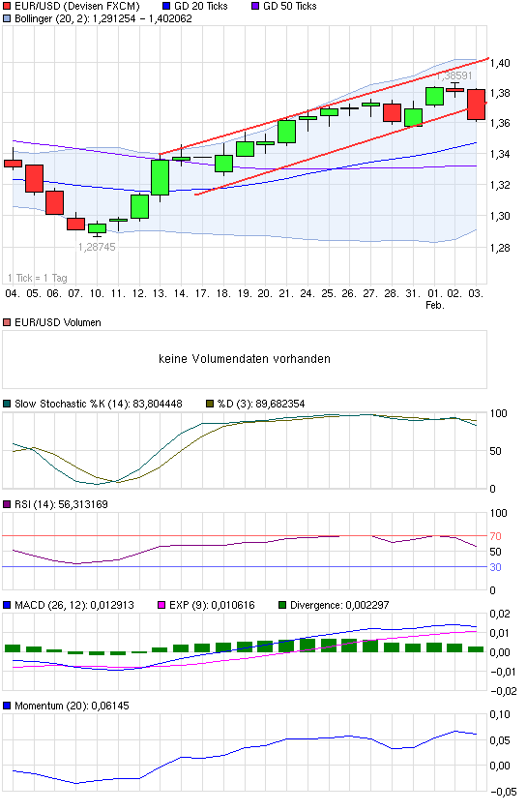The height and width of the screenshot is (812, 527).
Task: Click the purple RSI (14) legend swatch
Action: click(7, 504)
